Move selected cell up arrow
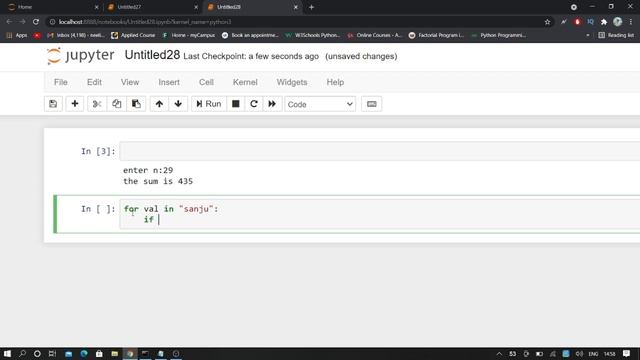Viewport: 640px width, 360px height. [x=159, y=104]
